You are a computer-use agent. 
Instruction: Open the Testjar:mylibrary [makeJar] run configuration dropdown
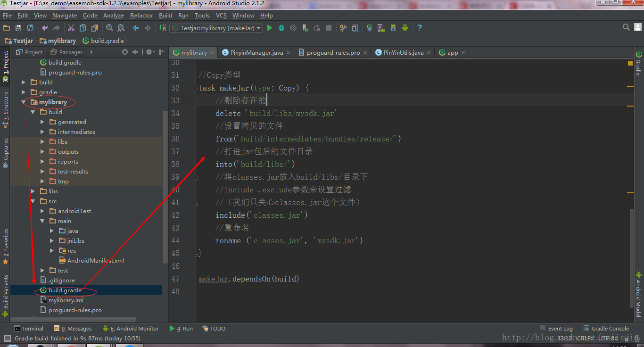pos(216,28)
